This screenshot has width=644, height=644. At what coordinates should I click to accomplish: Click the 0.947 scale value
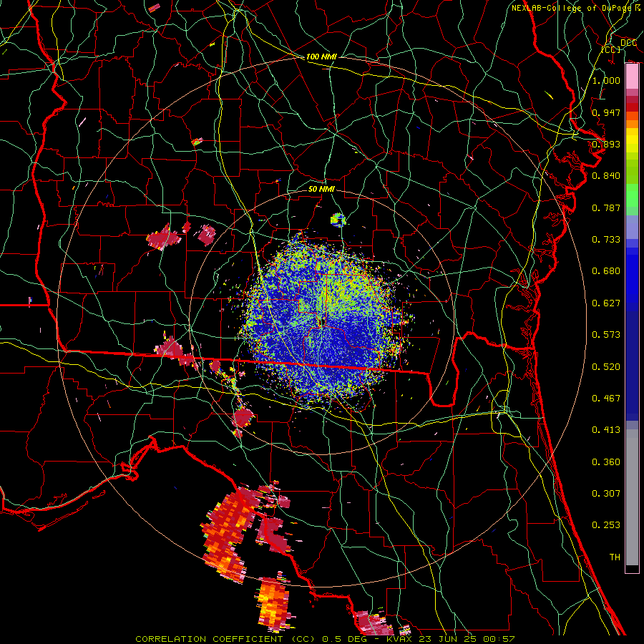click(x=606, y=112)
